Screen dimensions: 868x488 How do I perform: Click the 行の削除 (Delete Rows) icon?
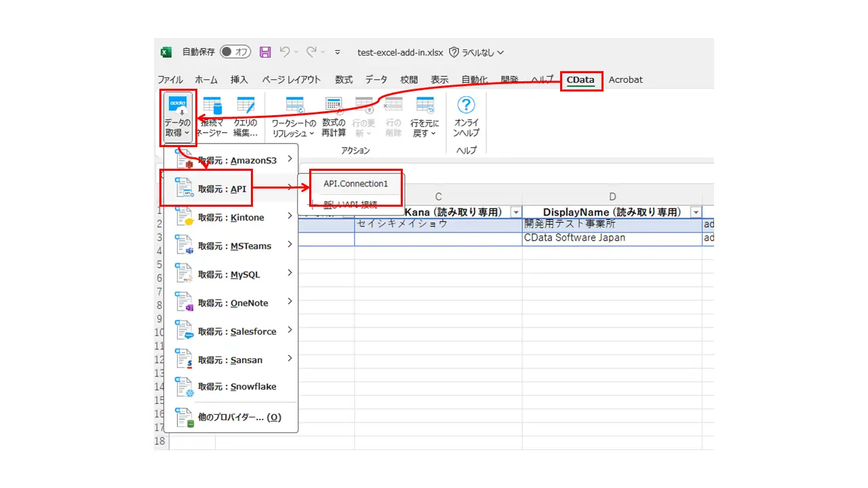(x=393, y=104)
